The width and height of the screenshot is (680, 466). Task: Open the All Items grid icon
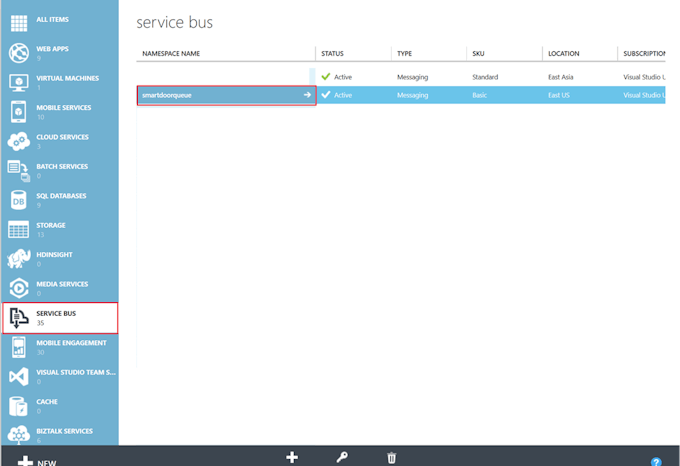coord(19,23)
